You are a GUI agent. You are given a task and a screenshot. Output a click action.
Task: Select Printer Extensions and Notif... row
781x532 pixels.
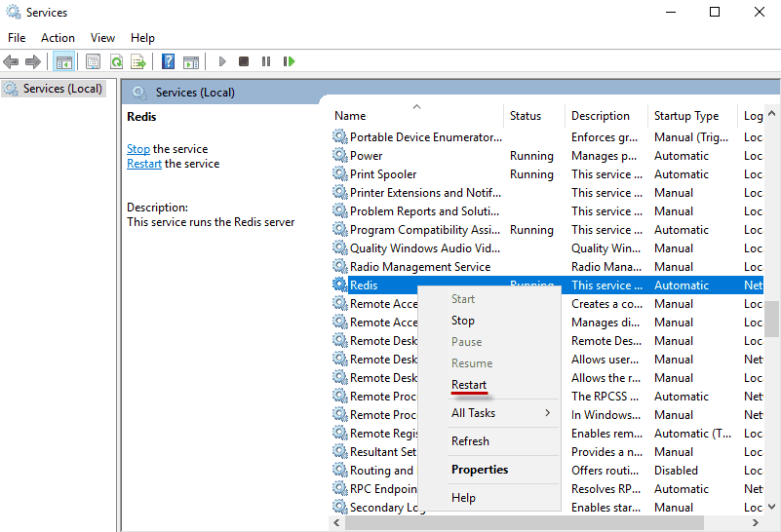pyautogui.click(x=547, y=193)
